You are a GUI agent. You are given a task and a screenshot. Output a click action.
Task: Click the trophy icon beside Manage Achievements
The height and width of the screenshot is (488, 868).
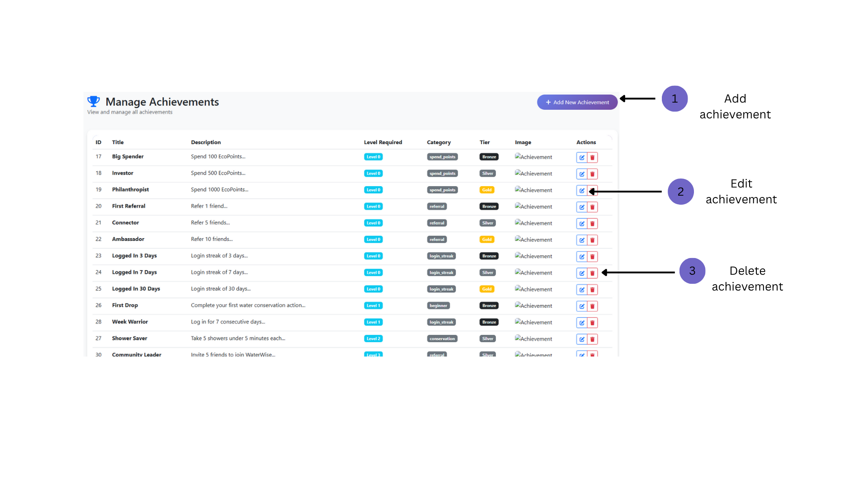pyautogui.click(x=94, y=101)
